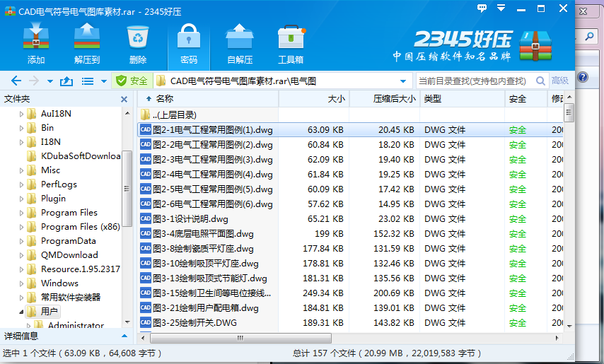Sort by 名称 column header
604x364 pixels.
(x=208, y=99)
